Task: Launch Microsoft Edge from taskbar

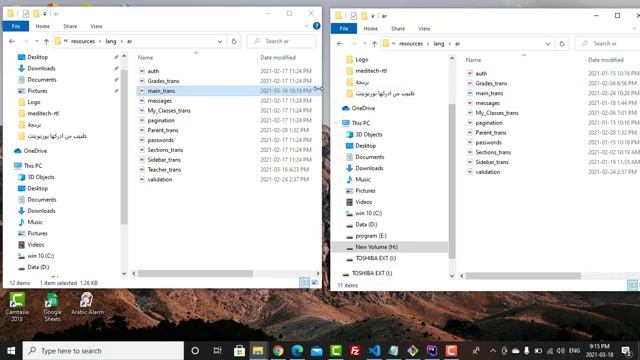Action: 297,351
